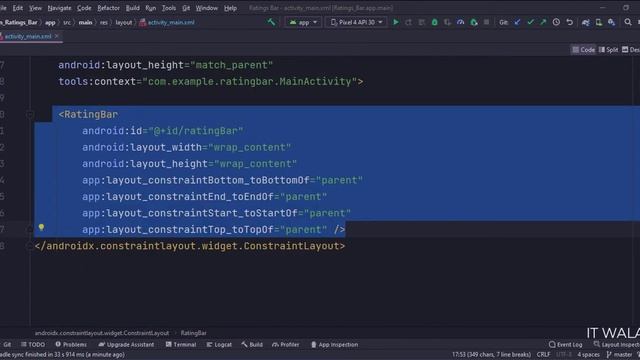Open the Run menu

point(151,8)
